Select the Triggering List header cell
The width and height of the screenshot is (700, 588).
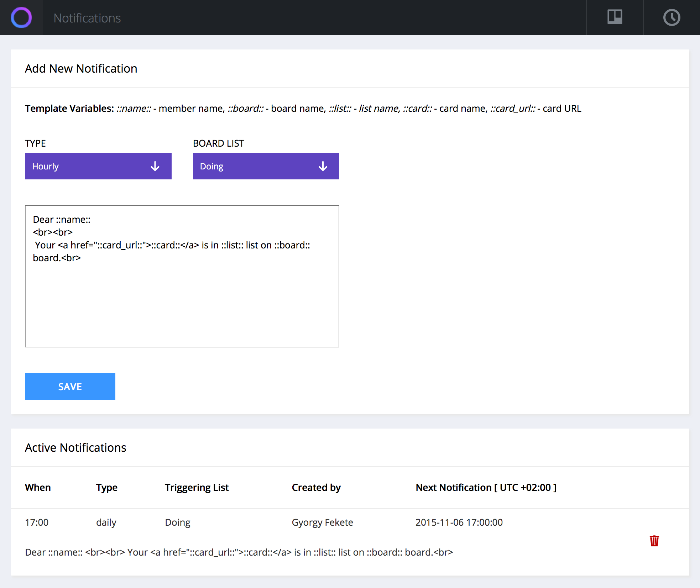point(197,487)
